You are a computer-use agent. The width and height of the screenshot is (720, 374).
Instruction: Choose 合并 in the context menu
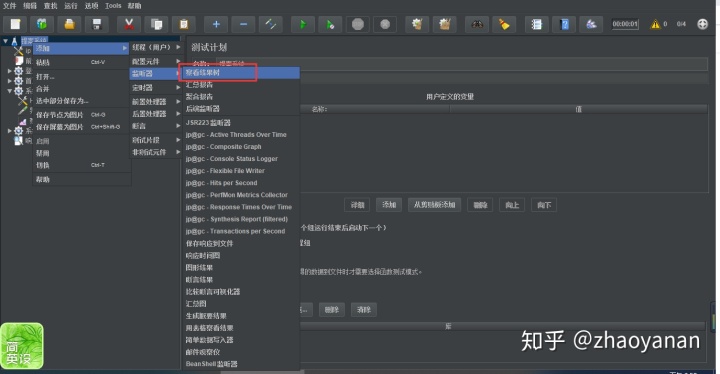[x=81, y=89]
